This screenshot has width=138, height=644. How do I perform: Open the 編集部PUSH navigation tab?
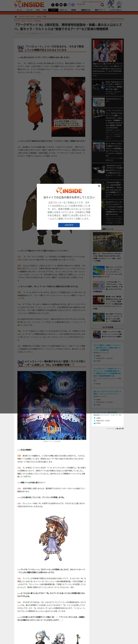click(x=86, y=10)
